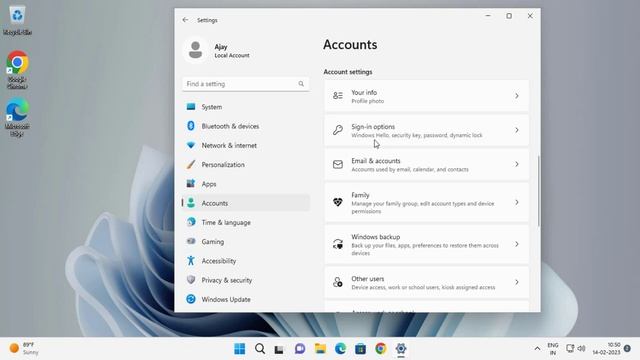The height and width of the screenshot is (360, 640).
Task: Click the search magnifier in Find a setting
Action: click(x=301, y=84)
